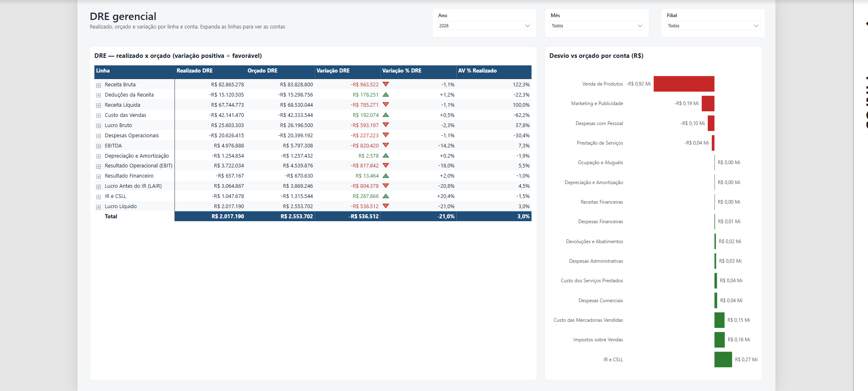The width and height of the screenshot is (868, 391).
Task: Select the red Despesas com Pessoal bar
Action: click(x=711, y=123)
